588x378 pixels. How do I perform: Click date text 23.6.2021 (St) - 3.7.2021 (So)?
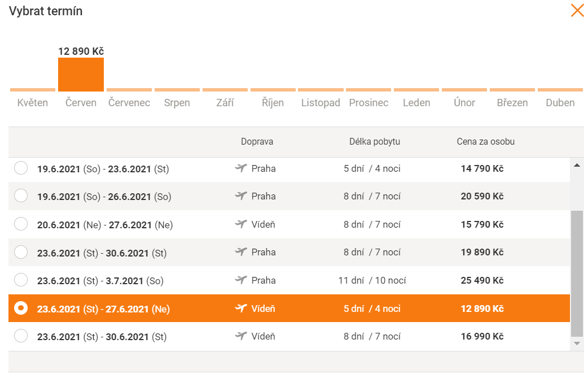[100, 281]
